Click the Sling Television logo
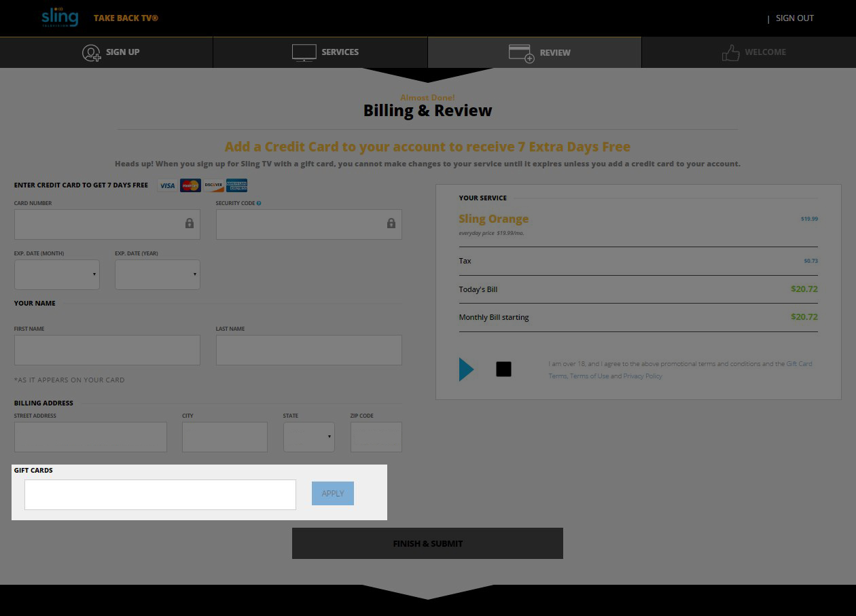This screenshot has width=856, height=616. tap(60, 17)
